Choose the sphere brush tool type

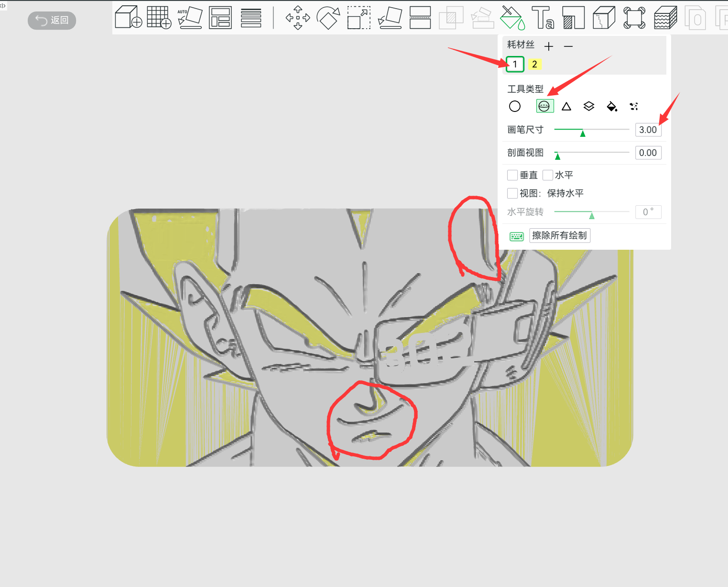545,106
